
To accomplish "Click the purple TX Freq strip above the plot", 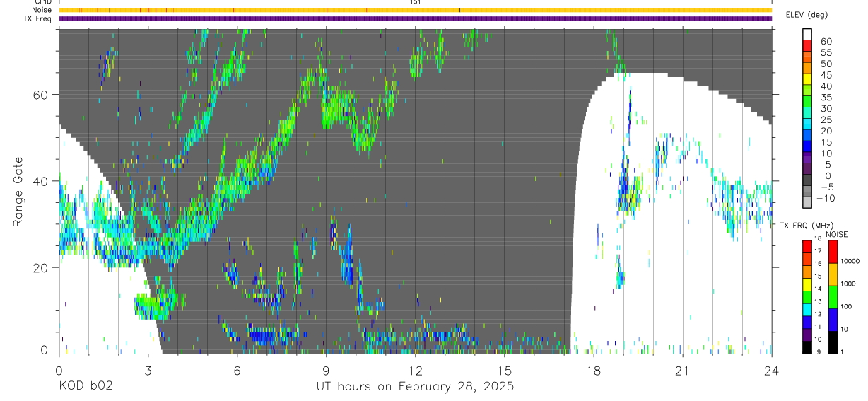I will pos(415,18).
